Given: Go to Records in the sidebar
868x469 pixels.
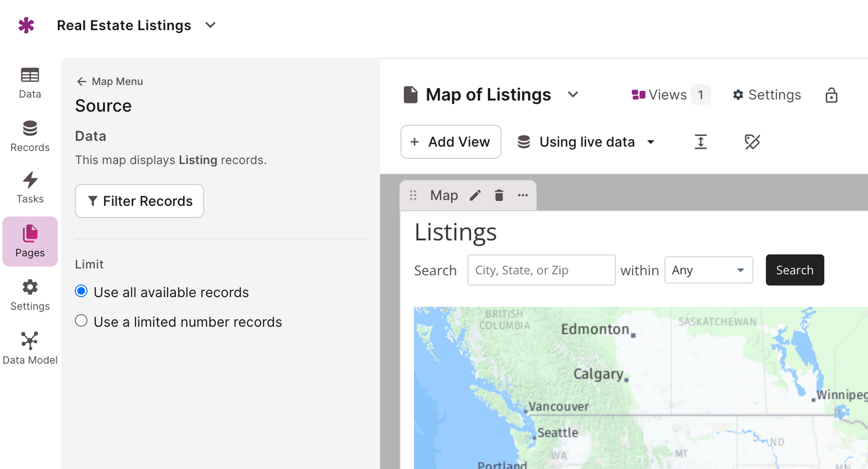Looking at the screenshot, I should [x=30, y=136].
